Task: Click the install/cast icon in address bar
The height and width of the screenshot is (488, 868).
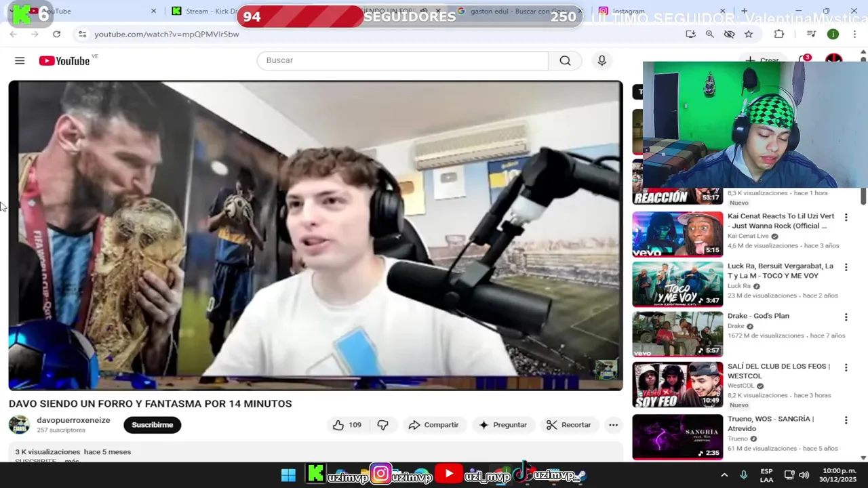Action: point(690,34)
